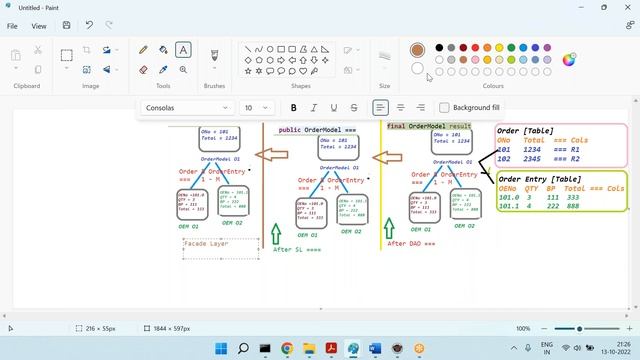640x360 pixels.
Task: Set text alignment to right
Action: 420,108
